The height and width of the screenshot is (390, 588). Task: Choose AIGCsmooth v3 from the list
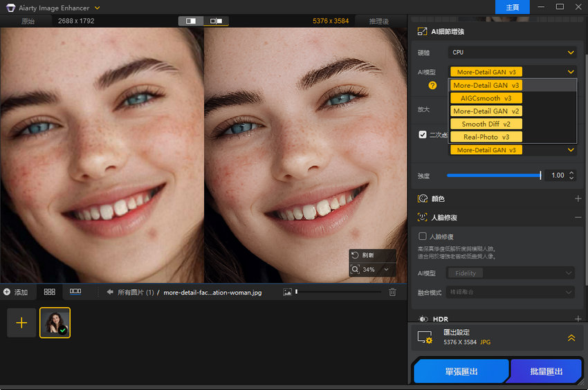click(486, 98)
